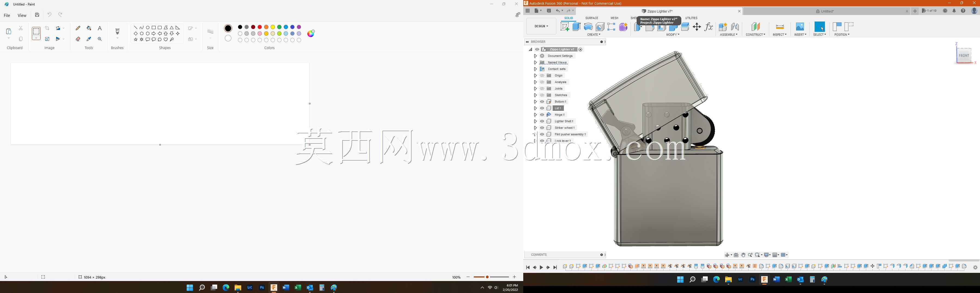The image size is (980, 293).
Task: Expand Named Views in Browser tree
Action: click(535, 62)
